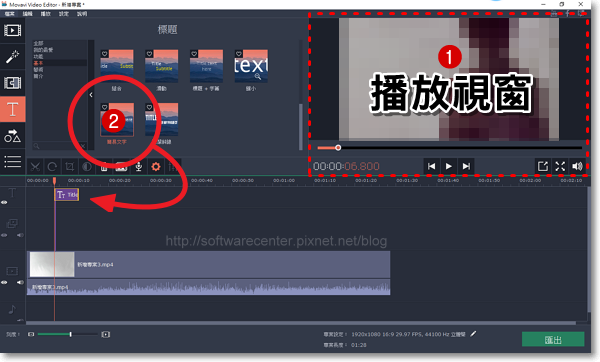
Task: Select the crop tool
Action: pyautogui.click(x=70, y=166)
